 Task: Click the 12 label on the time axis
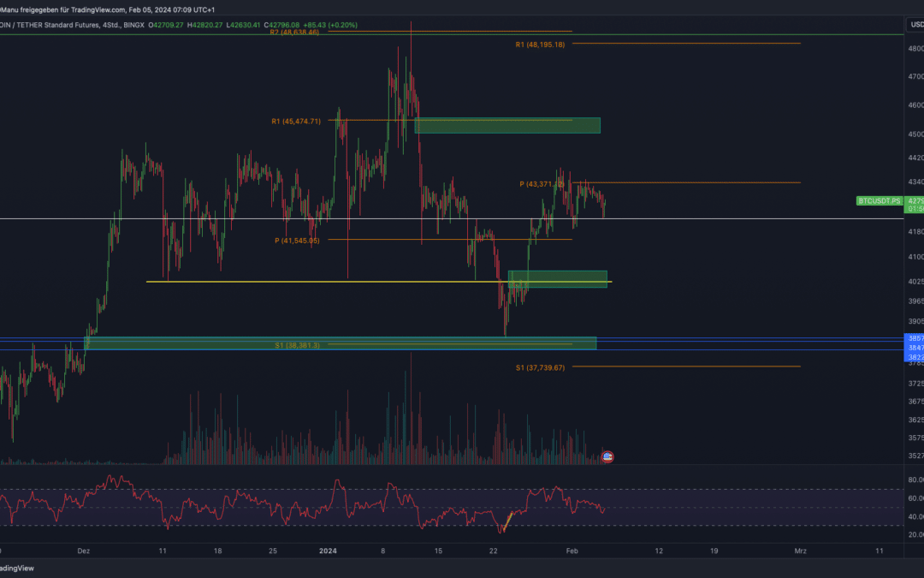point(659,551)
